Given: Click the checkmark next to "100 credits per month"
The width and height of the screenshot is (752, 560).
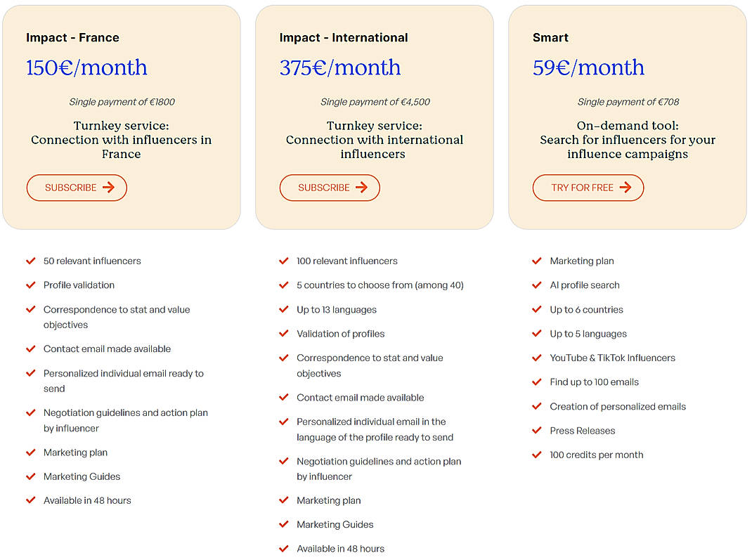Looking at the screenshot, I should pos(537,455).
